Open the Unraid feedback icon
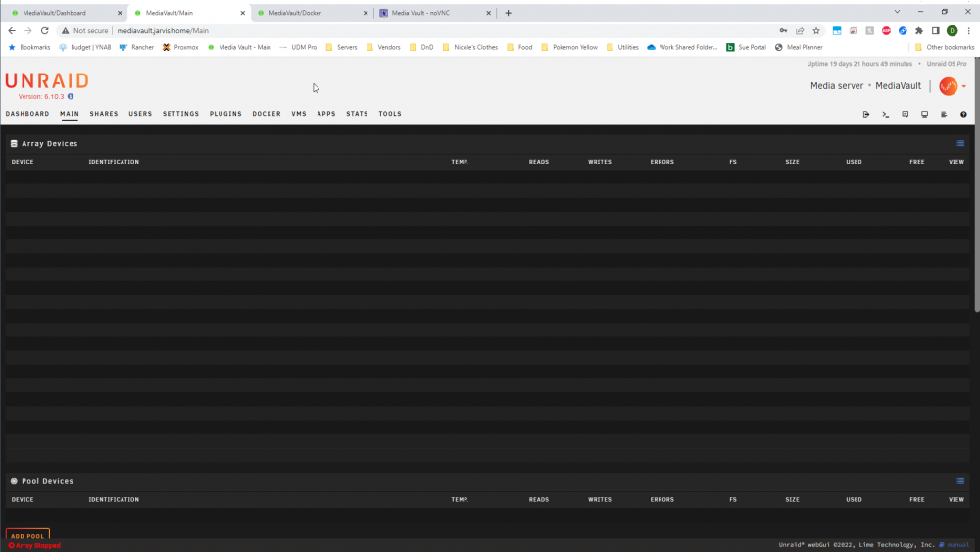 click(x=905, y=115)
